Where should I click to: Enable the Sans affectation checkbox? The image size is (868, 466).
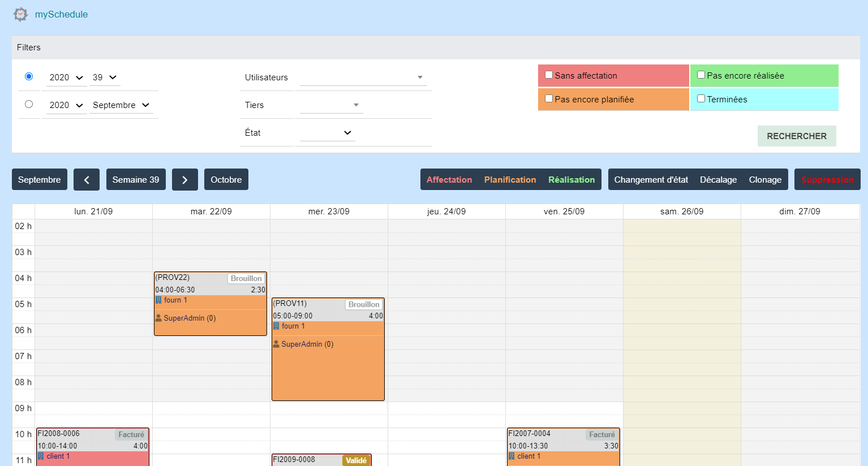[549, 75]
